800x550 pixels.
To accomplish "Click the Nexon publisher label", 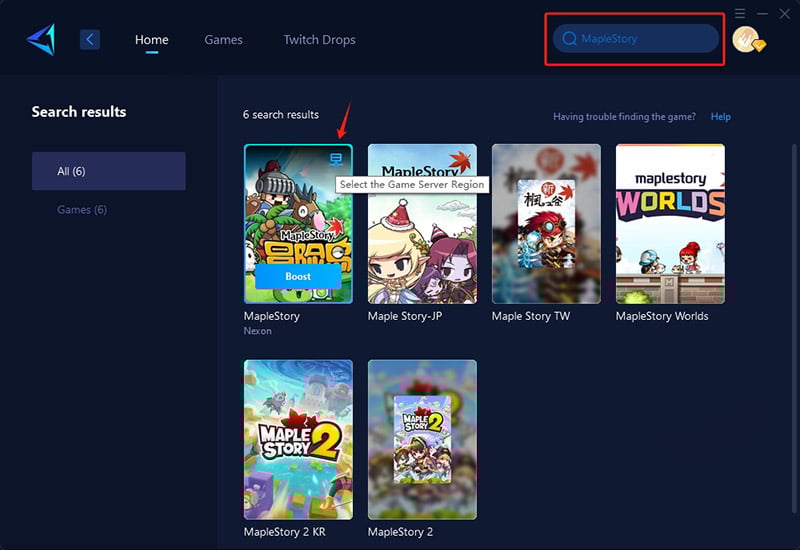I will pyautogui.click(x=258, y=331).
